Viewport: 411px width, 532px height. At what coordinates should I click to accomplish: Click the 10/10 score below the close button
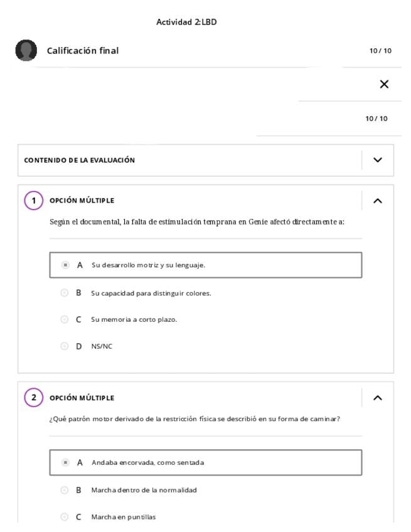[x=376, y=119]
